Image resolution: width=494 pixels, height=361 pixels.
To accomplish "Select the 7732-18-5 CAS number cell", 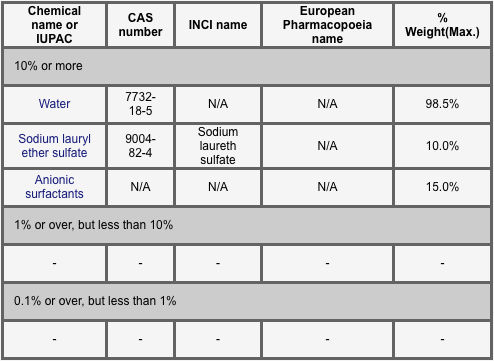I will 140,104.
